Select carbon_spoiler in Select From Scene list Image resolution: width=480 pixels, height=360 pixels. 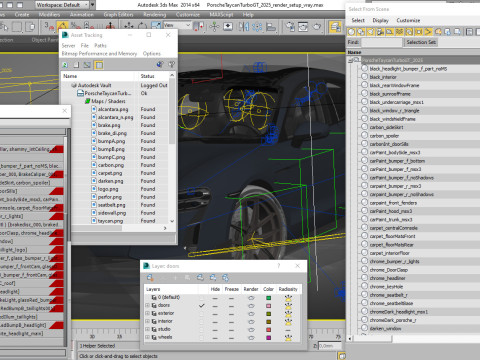[384, 136]
